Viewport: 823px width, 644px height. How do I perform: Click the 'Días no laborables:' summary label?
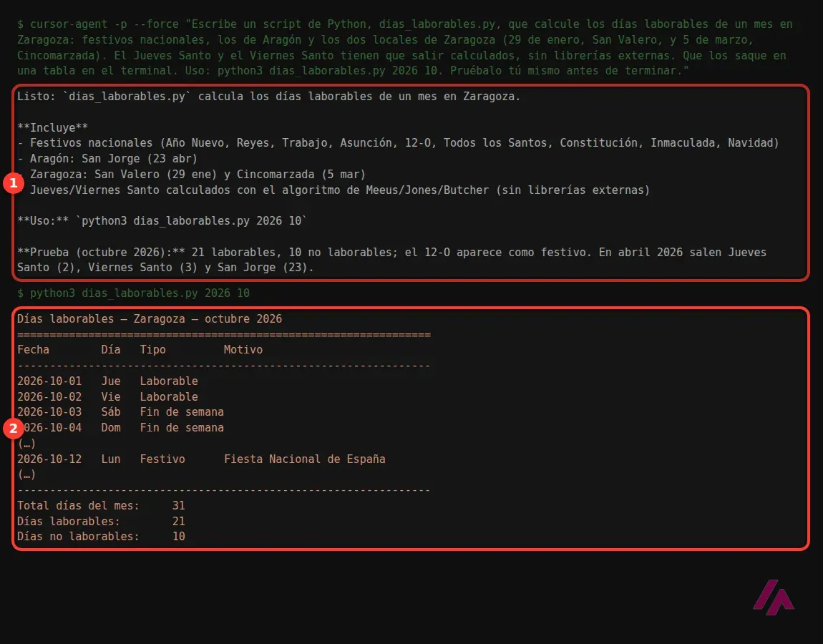79,537
